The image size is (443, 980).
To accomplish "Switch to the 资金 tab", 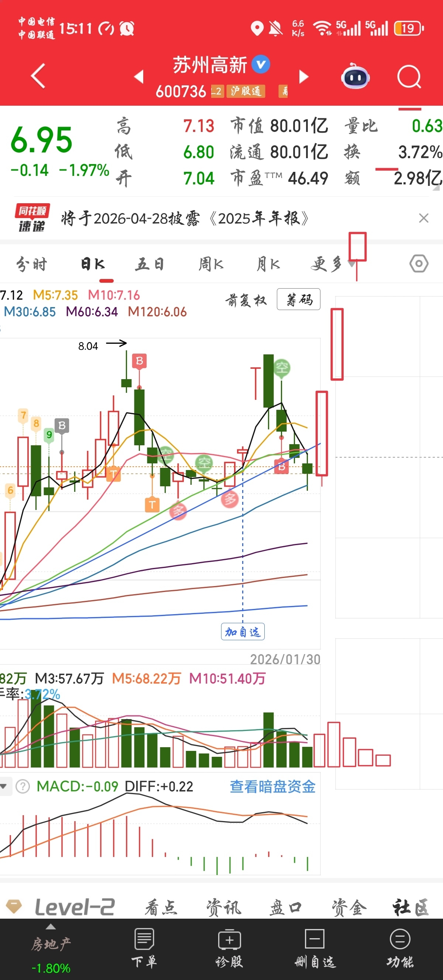I will [x=349, y=908].
